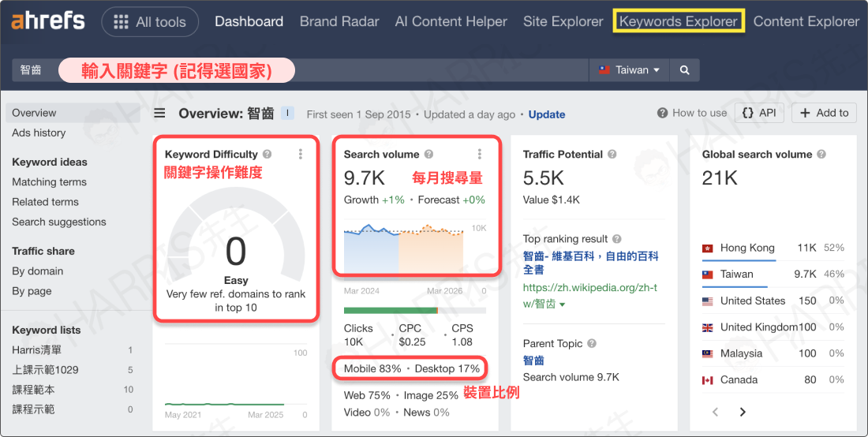This screenshot has width=868, height=437.
Task: Click the Canada row
Action: point(773,380)
